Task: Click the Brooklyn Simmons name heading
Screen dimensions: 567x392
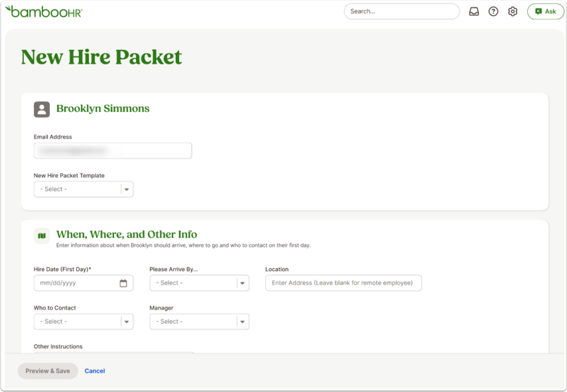Action: 103,109
